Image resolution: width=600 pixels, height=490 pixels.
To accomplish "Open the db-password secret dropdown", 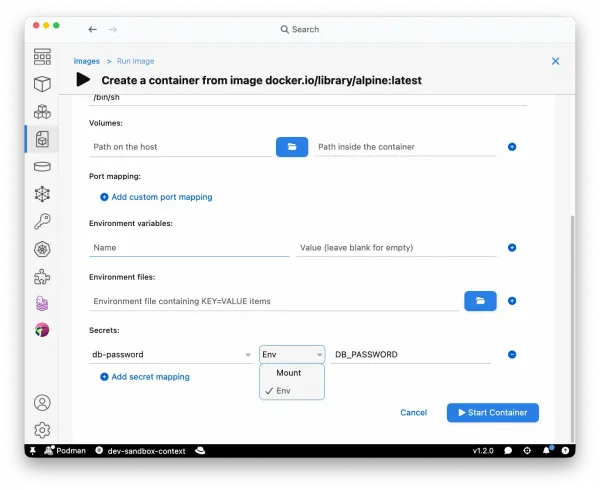I will (x=171, y=355).
